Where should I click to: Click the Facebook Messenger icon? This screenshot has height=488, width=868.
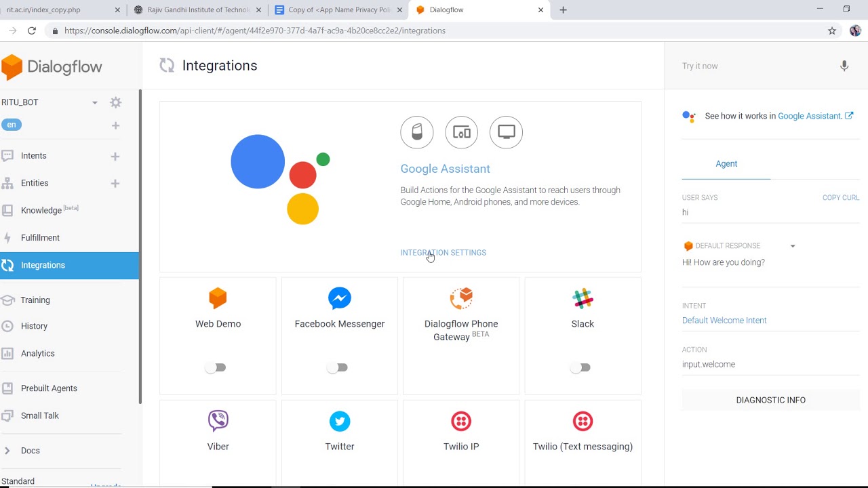click(340, 298)
